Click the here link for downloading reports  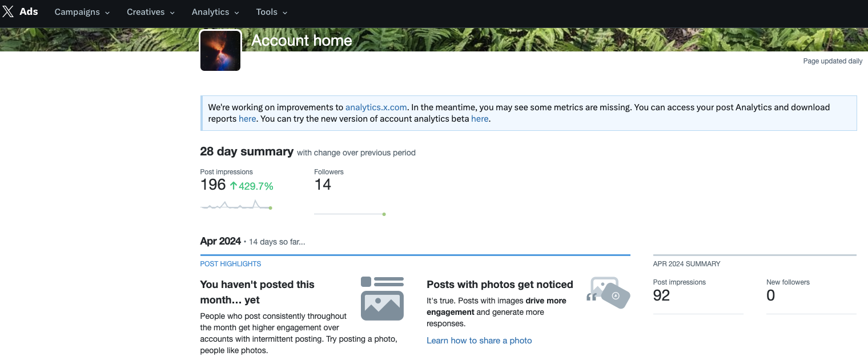[x=247, y=119]
